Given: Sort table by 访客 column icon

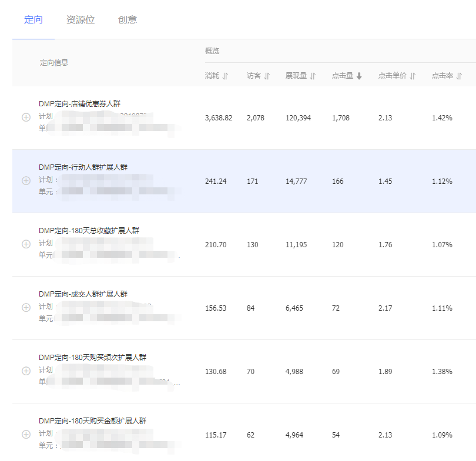Looking at the screenshot, I should (x=267, y=76).
